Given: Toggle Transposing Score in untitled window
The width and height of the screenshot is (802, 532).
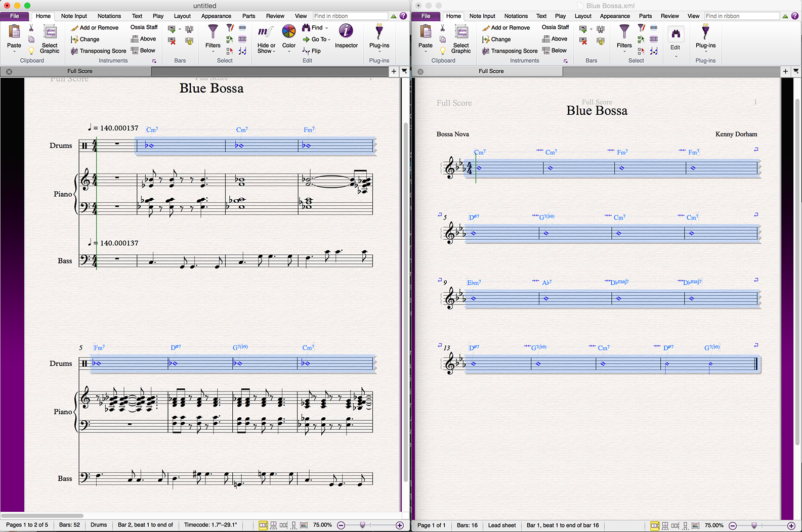Looking at the screenshot, I should coord(98,51).
